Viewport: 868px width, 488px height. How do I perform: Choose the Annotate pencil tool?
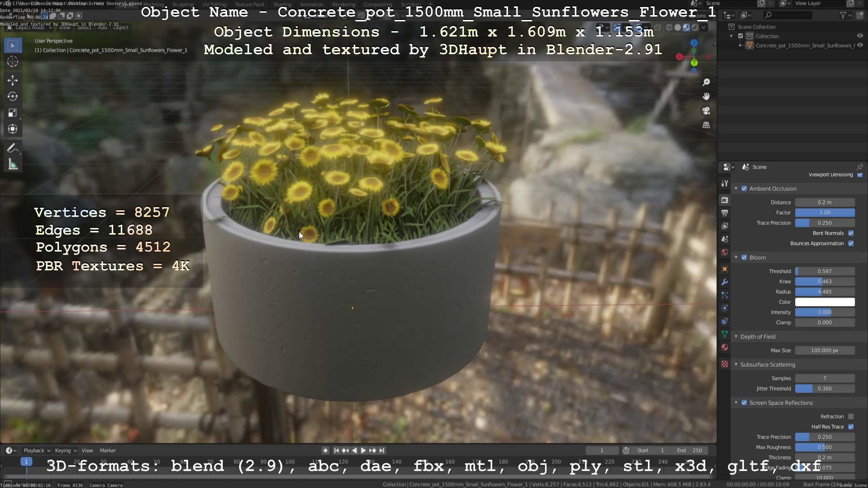pos(13,148)
